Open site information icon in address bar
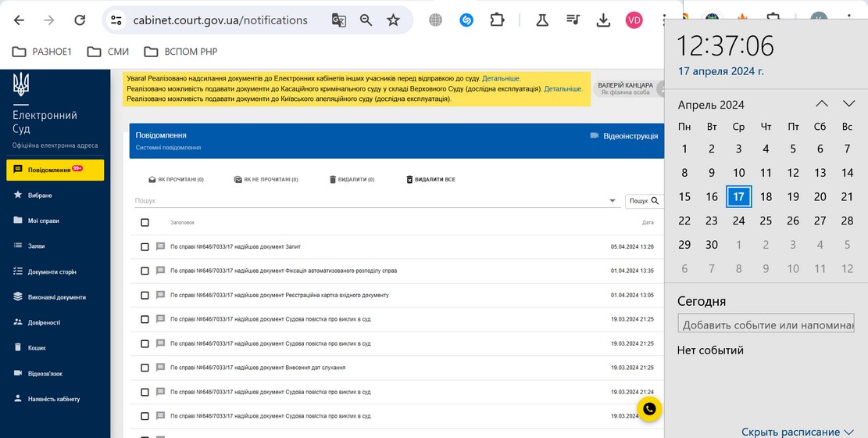 point(116,20)
